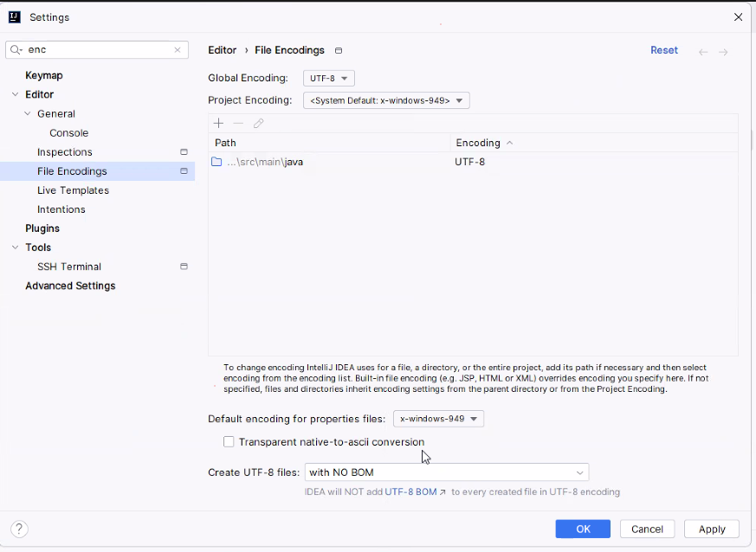Clear the settings search field text
The height and width of the screenshot is (552, 756).
(x=178, y=49)
